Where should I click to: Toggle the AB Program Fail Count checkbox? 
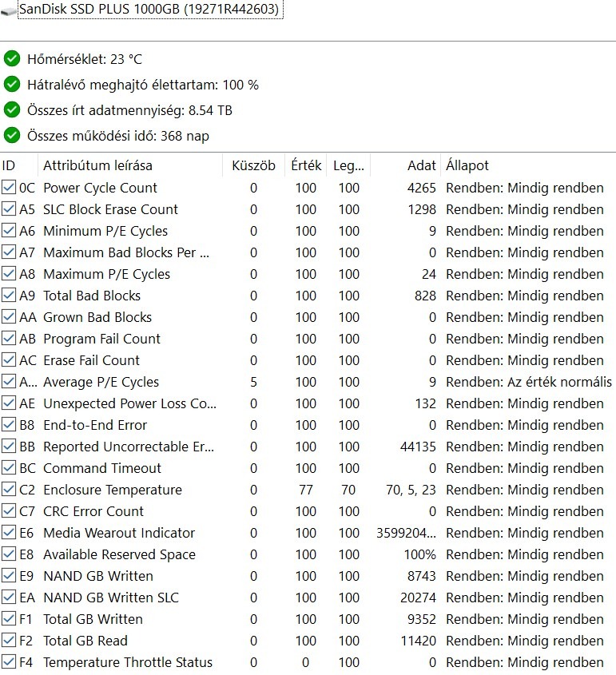tap(9, 339)
